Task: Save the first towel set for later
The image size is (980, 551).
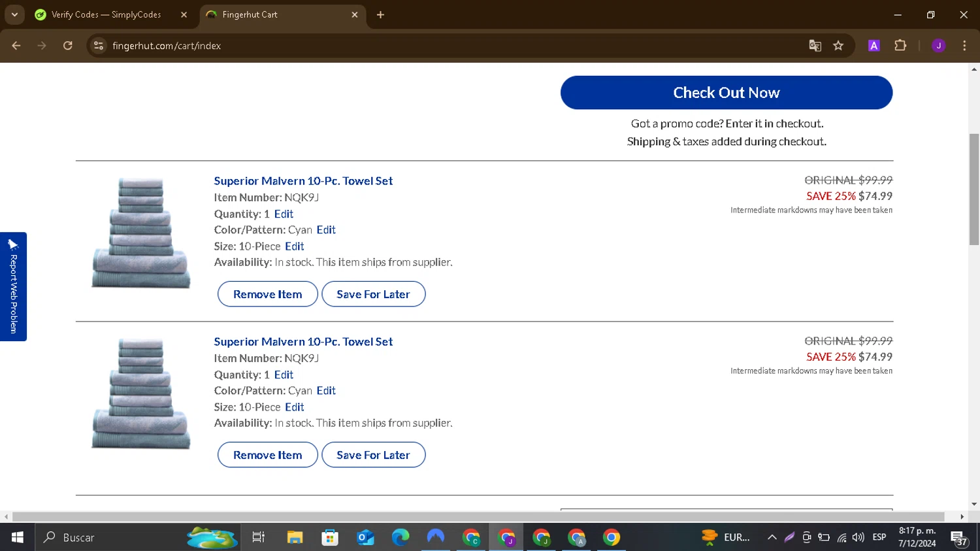Action: point(373,294)
